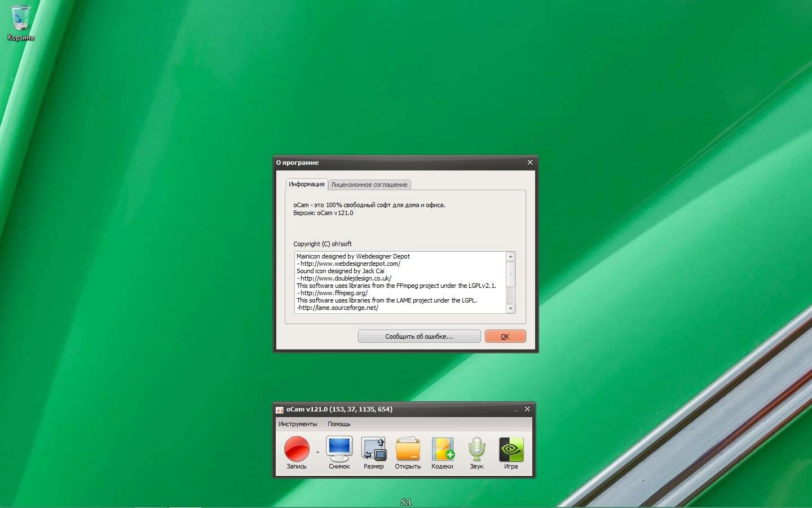Click the Sound icon designed by Jack Cai line
Viewport: 812px width, 508px height.
[x=341, y=271]
